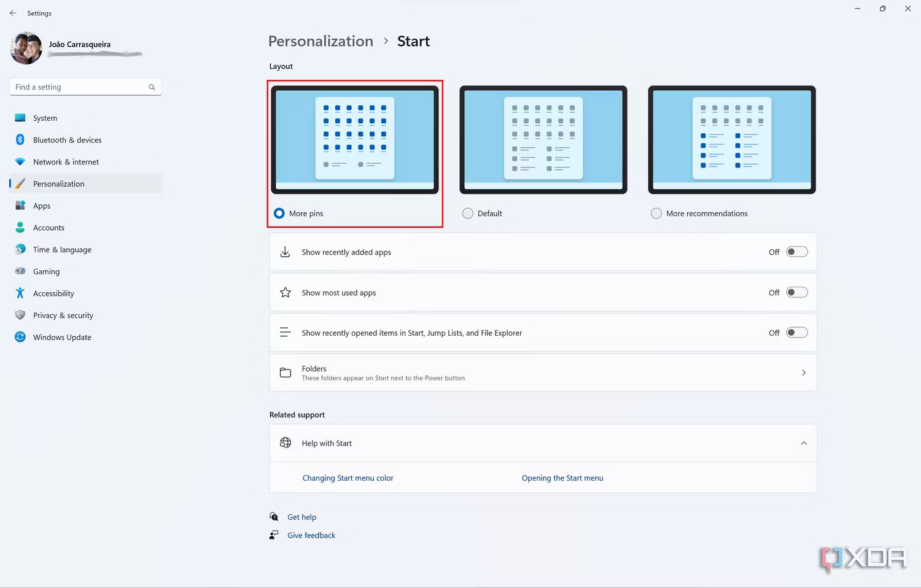Click the Network wifi icon
The width and height of the screenshot is (921, 588).
[20, 162]
